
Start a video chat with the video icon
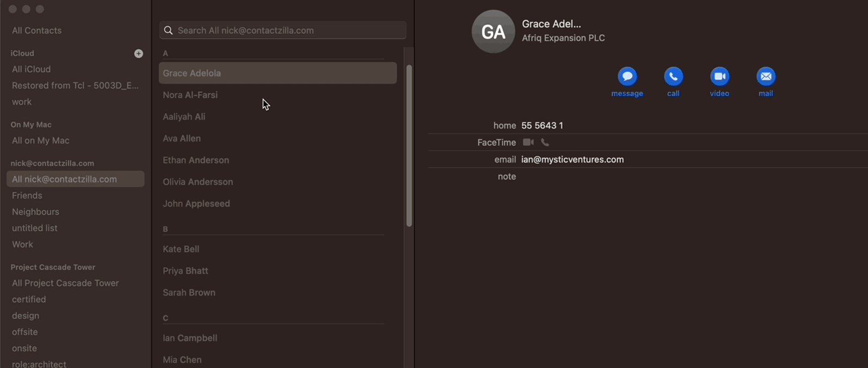[x=720, y=76]
